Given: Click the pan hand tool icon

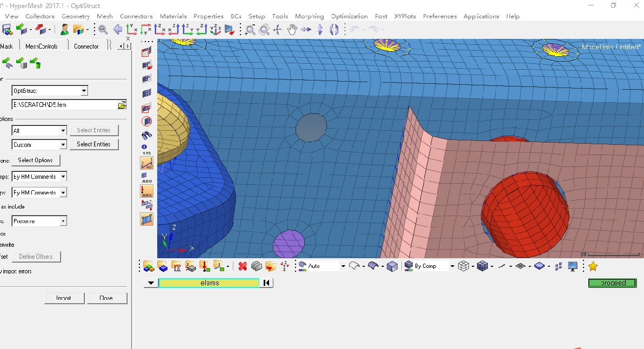Looking at the screenshot, I should [292, 30].
